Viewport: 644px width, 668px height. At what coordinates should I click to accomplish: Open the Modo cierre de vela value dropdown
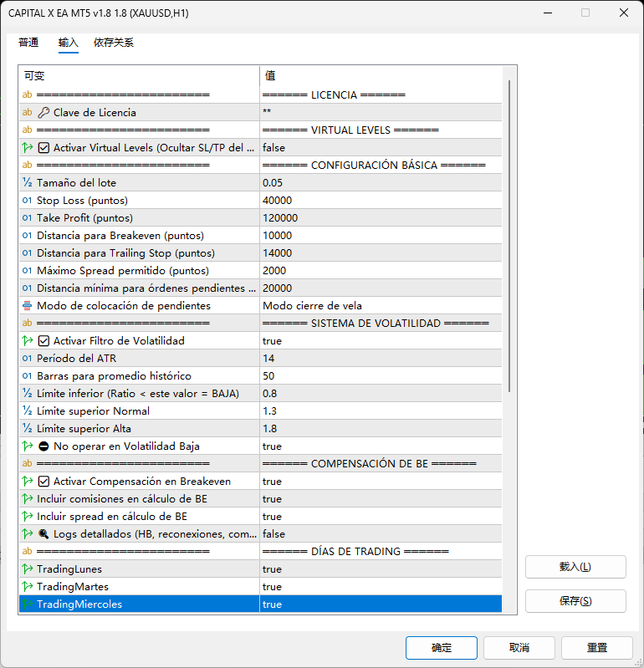point(381,305)
